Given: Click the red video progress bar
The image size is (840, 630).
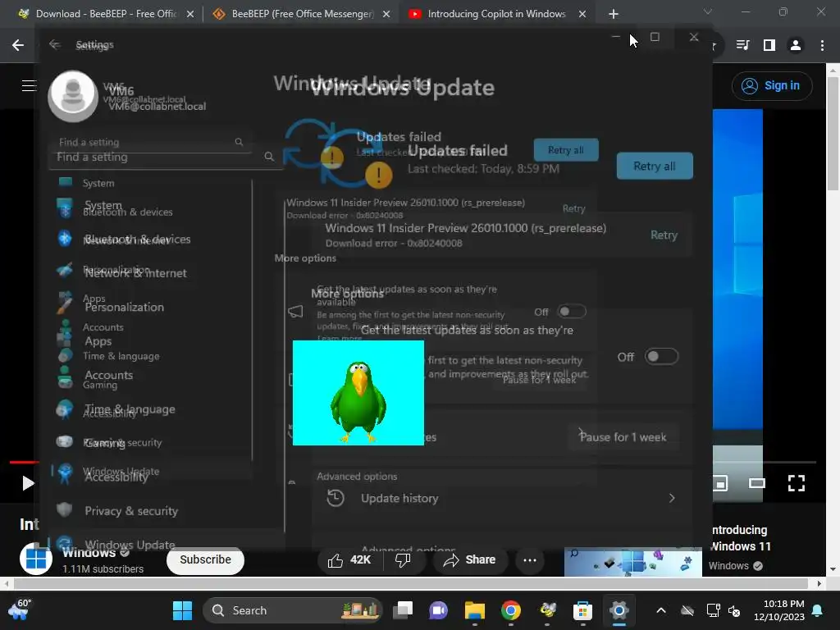Looking at the screenshot, I should (x=24, y=462).
